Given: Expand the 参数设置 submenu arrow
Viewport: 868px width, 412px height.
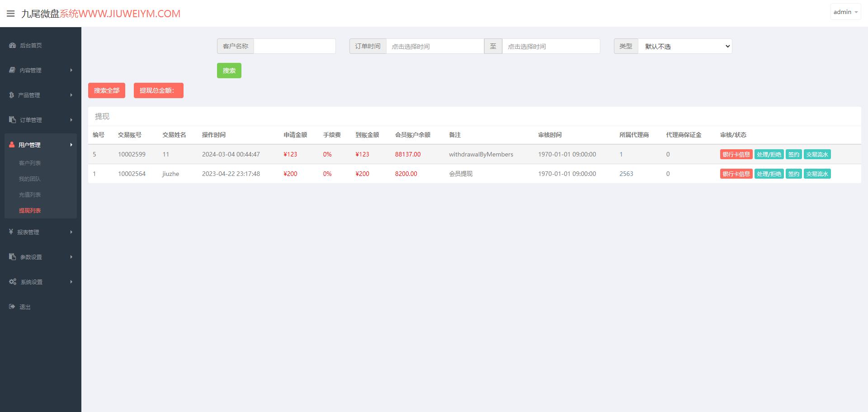Looking at the screenshot, I should pos(71,257).
